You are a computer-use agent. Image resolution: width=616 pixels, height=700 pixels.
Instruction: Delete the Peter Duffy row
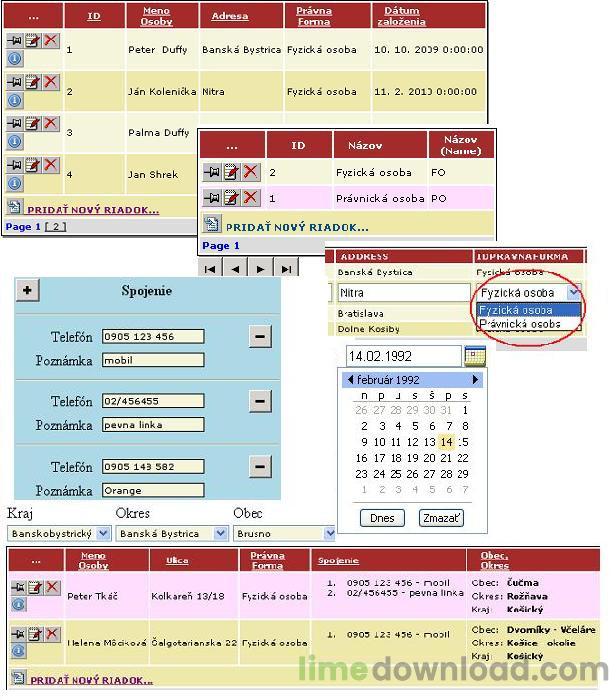50,41
